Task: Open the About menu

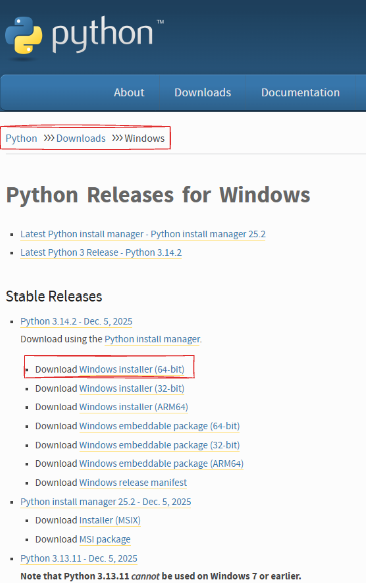Action: coord(129,92)
